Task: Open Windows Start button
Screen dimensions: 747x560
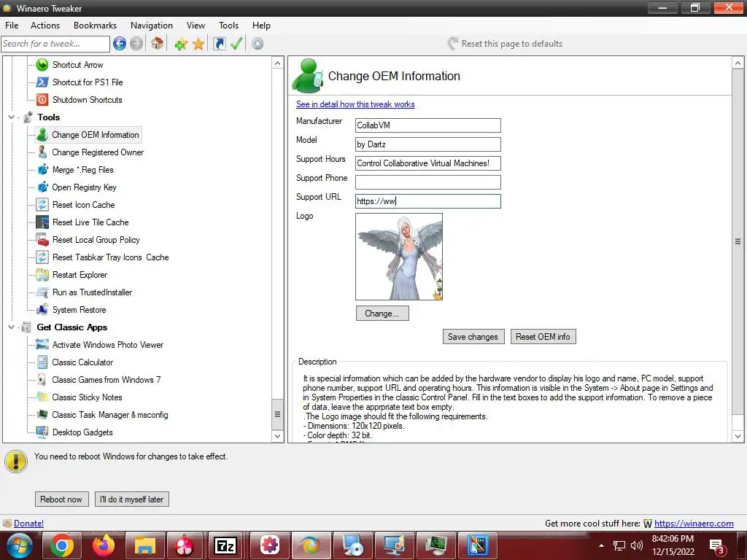Action: [18, 545]
